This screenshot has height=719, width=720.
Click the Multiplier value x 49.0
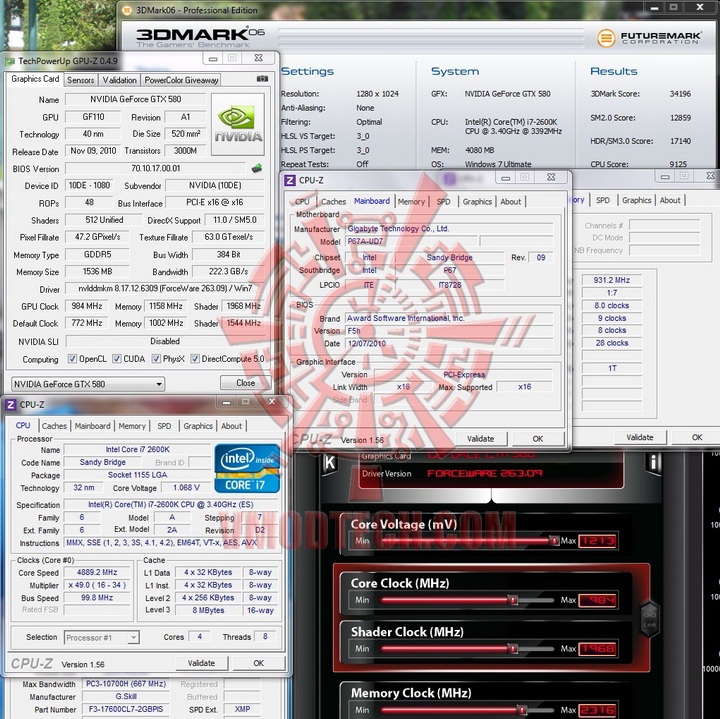tap(97, 585)
